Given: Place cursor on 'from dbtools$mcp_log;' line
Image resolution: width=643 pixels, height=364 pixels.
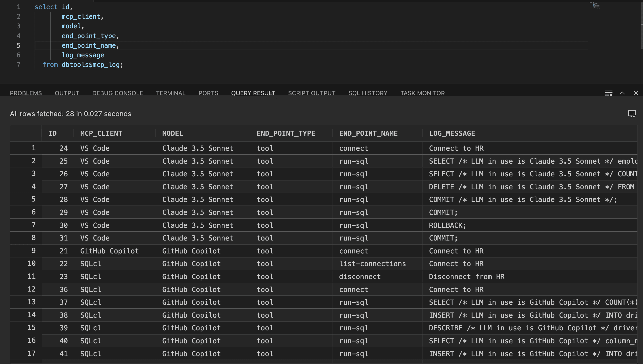Looking at the screenshot, I should pos(83,65).
